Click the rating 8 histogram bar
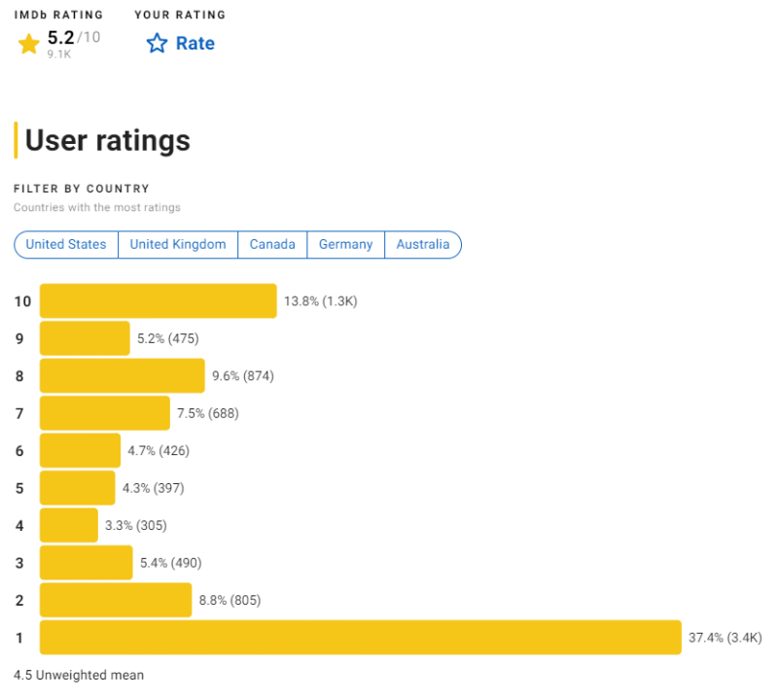 (x=122, y=375)
